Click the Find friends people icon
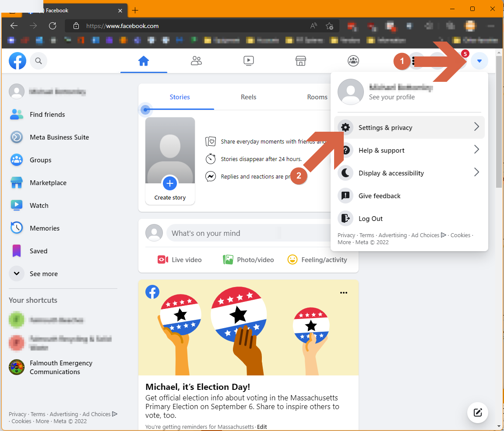 point(16,114)
